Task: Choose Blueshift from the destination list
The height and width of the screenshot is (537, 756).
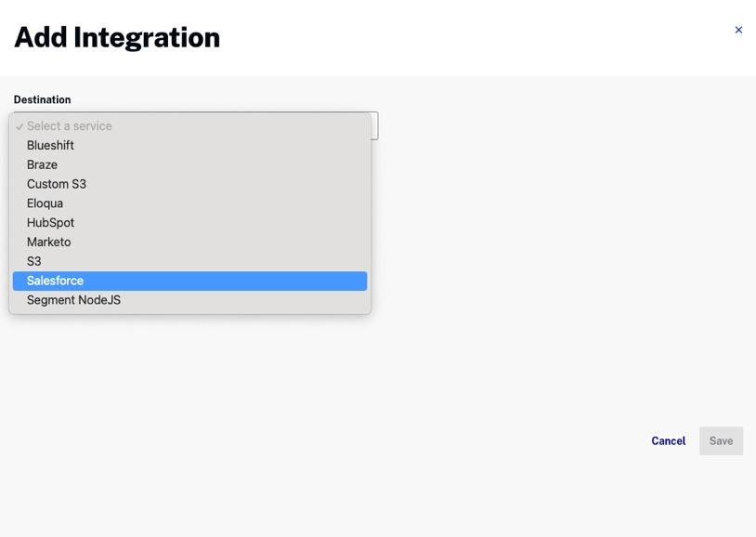Action: pyautogui.click(x=50, y=146)
